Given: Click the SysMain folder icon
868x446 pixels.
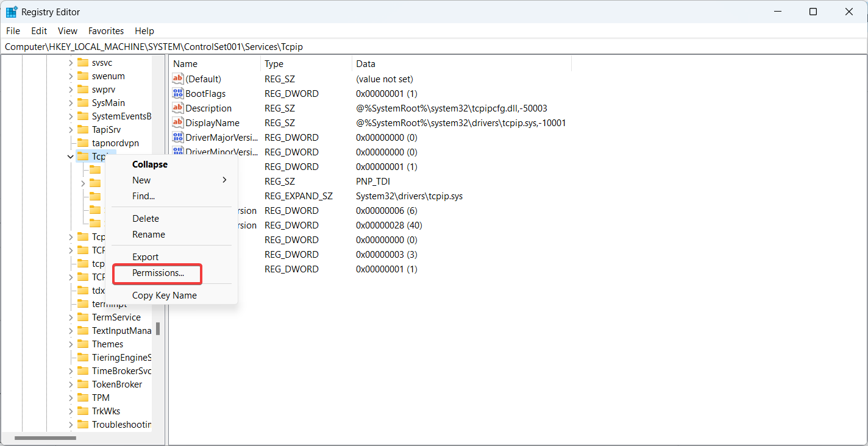Looking at the screenshot, I should point(83,103).
